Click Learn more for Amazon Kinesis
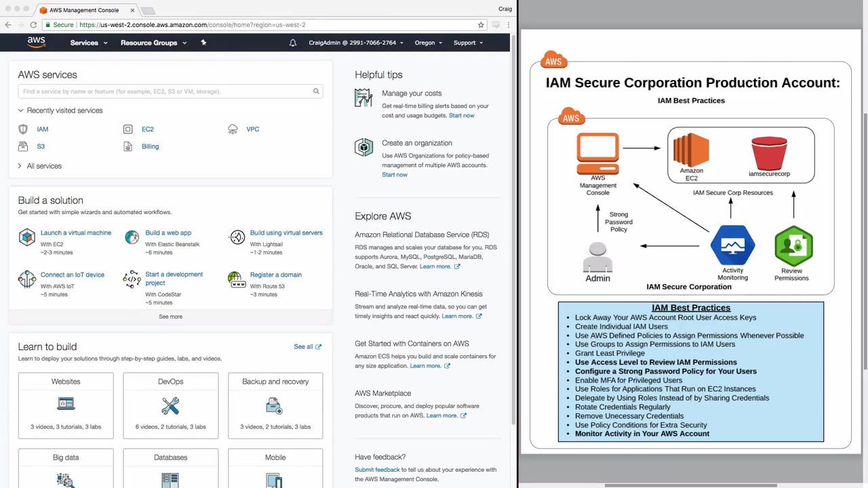The width and height of the screenshot is (868, 488). coord(462,316)
